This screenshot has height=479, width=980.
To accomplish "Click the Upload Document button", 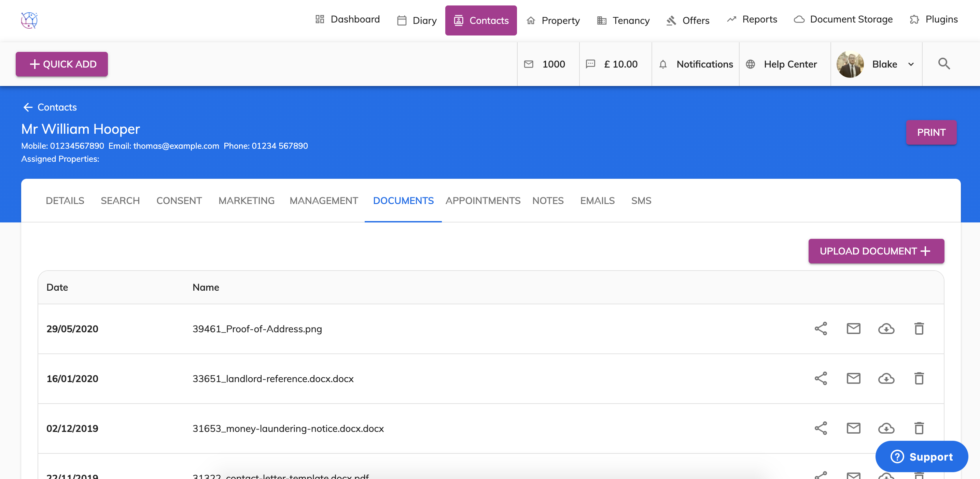I will (876, 251).
